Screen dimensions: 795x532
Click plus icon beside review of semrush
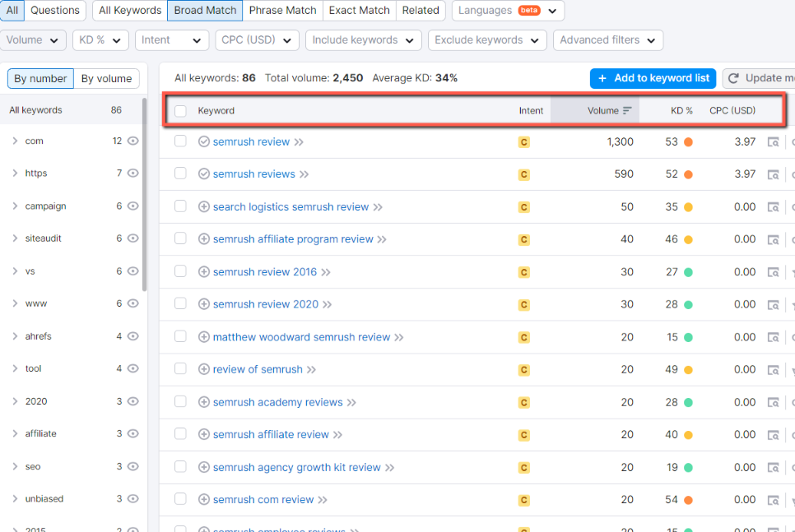(x=204, y=369)
